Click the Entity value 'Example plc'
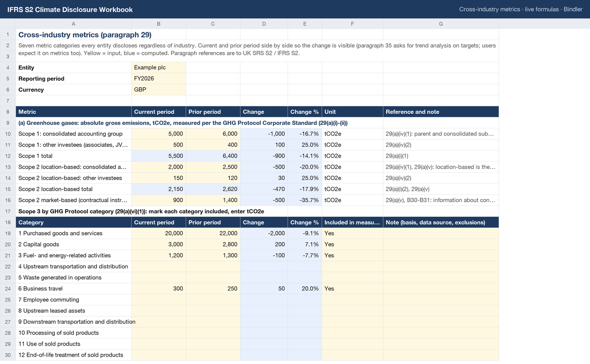Viewport: 590px width, 364px height. coord(159,67)
